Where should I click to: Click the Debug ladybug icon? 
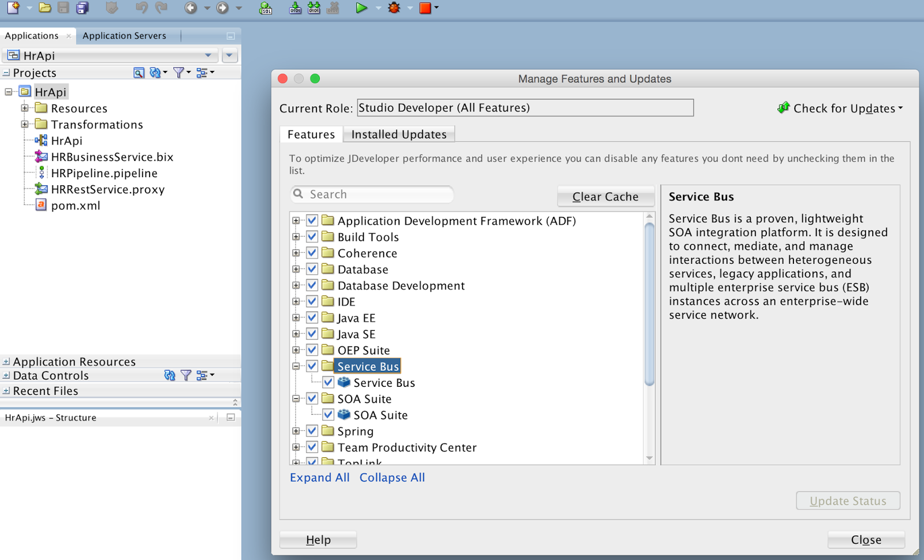pos(394,8)
